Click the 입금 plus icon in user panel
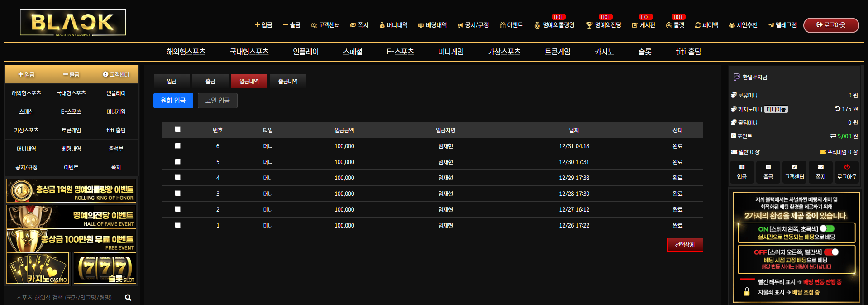Image resolution: width=868 pixels, height=305 pixels. [x=742, y=167]
